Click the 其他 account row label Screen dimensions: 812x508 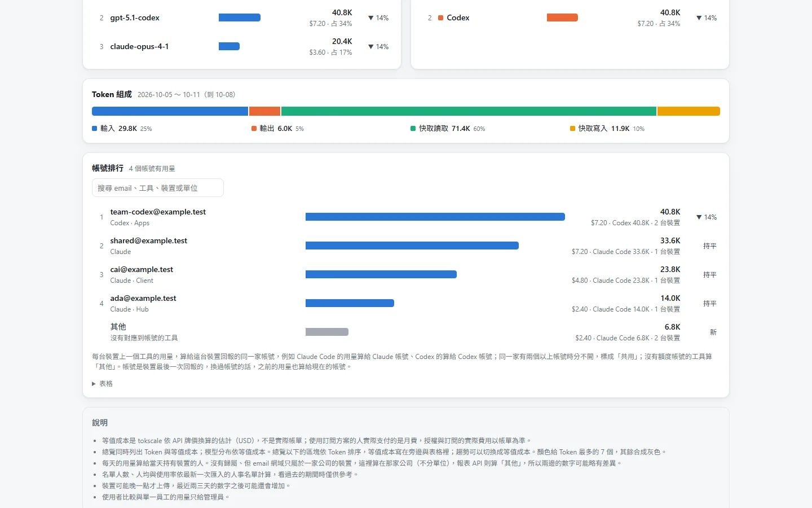118,327
